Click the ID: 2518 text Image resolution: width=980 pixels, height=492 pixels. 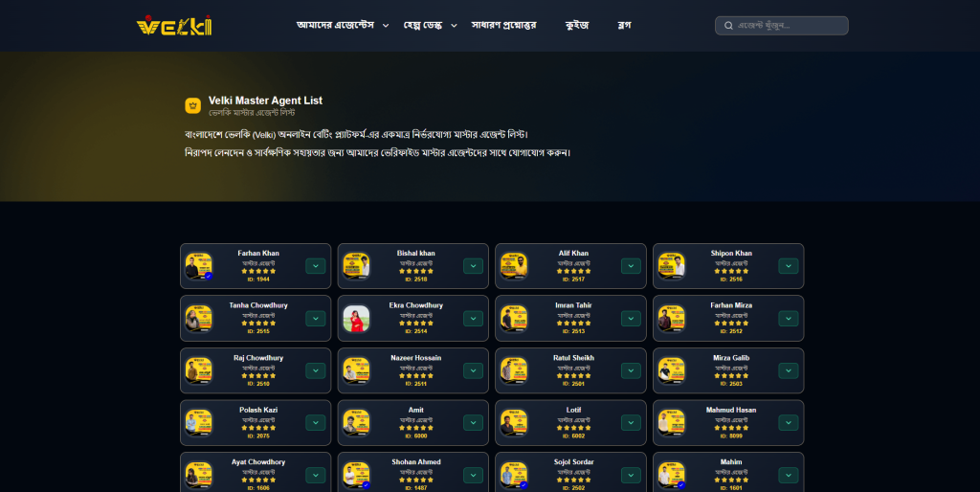click(415, 280)
